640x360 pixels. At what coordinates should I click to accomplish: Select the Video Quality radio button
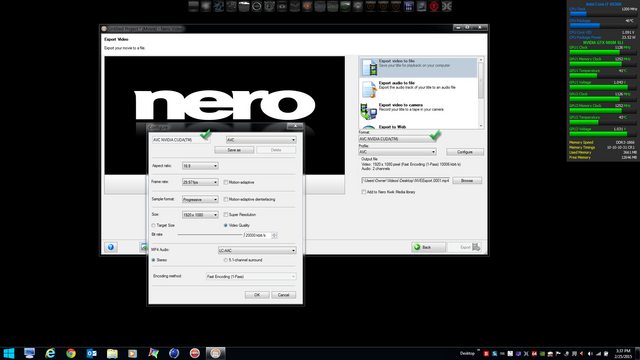(225, 225)
